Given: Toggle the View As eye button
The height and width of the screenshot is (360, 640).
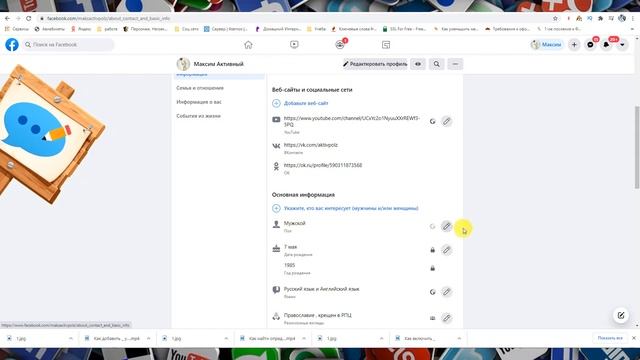Looking at the screenshot, I should [x=418, y=64].
